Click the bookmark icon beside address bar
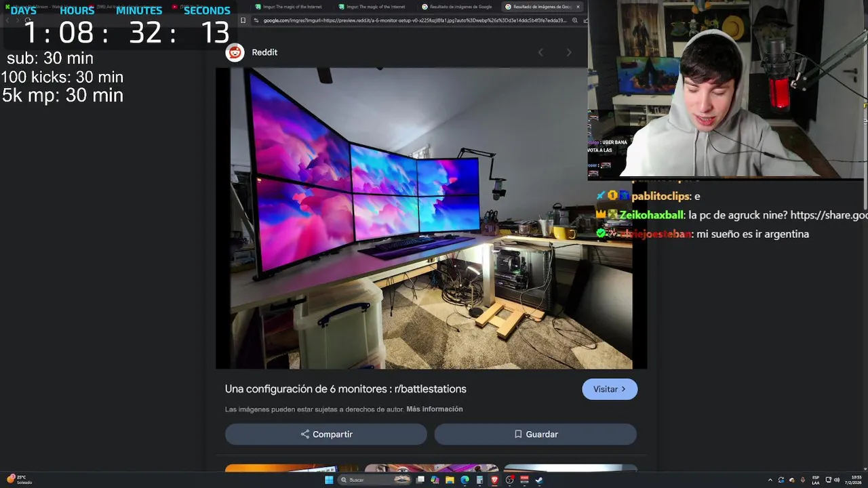Screen dimensions: 868x488 tap(243, 20)
